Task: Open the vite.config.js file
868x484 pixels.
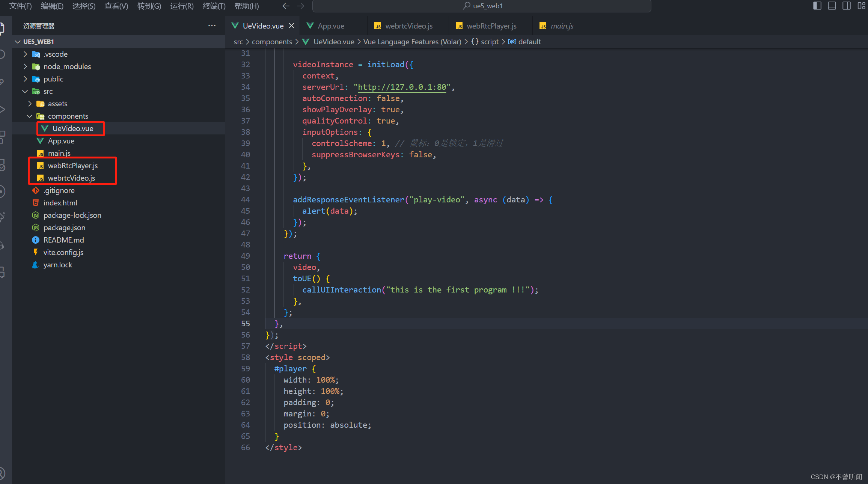Action: (63, 252)
